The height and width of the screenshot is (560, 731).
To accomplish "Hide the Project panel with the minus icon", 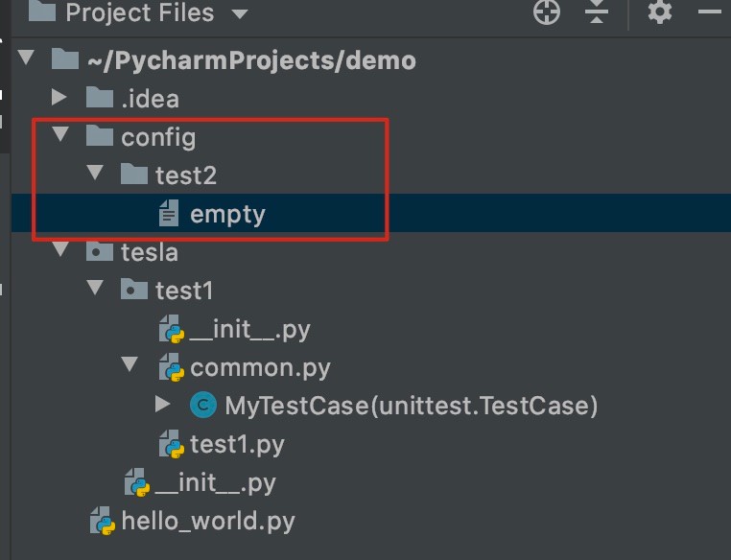I will (710, 12).
